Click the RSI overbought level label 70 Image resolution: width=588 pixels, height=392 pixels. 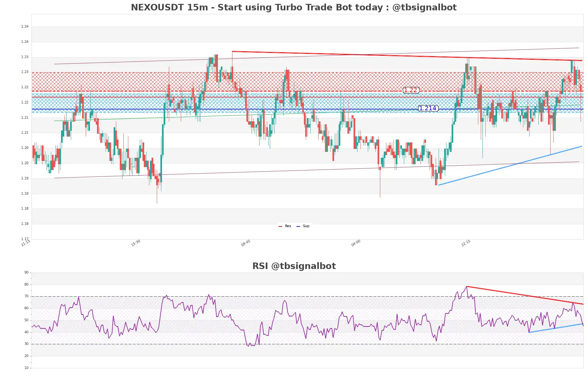click(26, 296)
